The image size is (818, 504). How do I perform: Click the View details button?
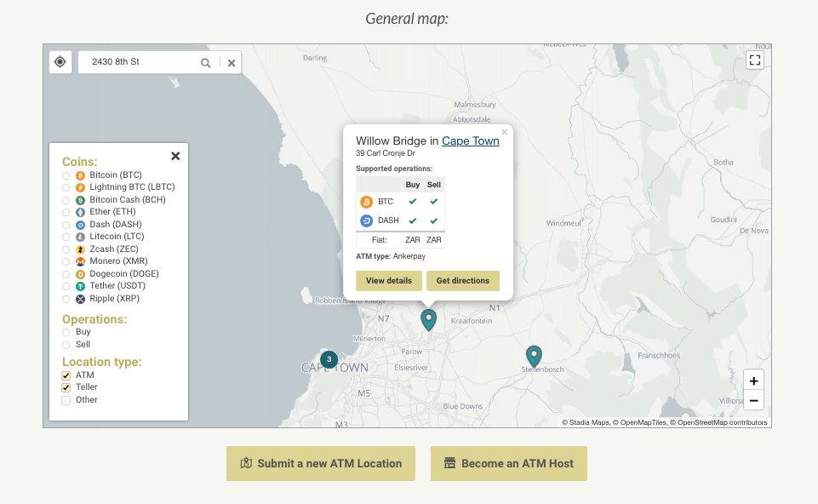[x=389, y=281]
